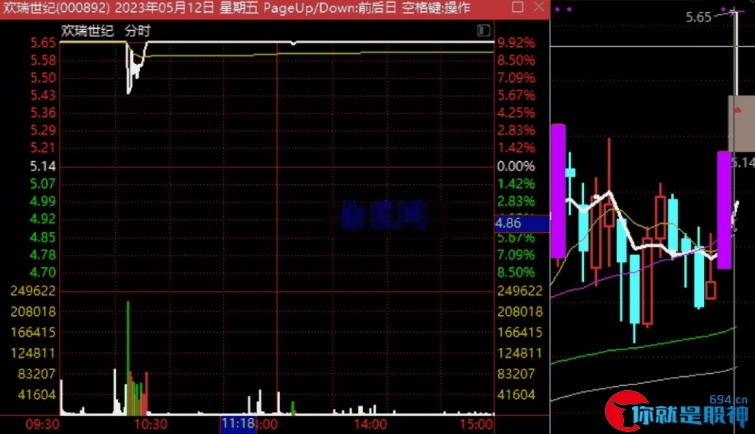The height and width of the screenshot is (434, 755).
Task: Click the 5.29 price axis label
Action: [43, 130]
